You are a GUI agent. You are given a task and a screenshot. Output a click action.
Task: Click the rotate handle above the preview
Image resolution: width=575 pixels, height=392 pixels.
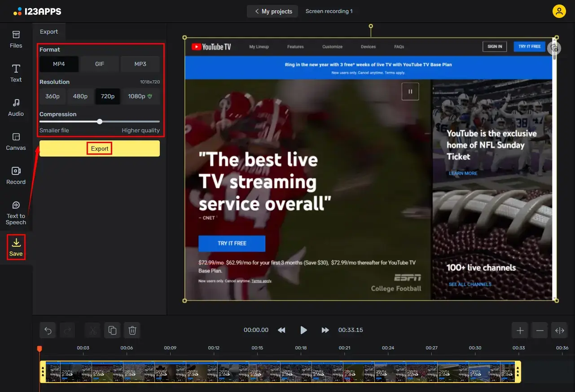(371, 26)
